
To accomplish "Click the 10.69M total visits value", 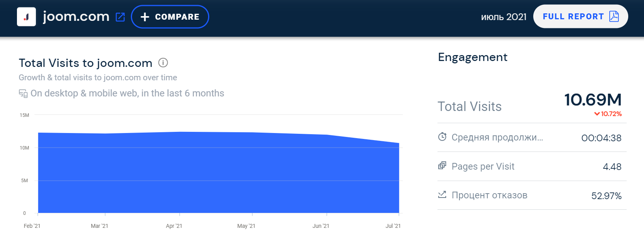I will (x=593, y=100).
